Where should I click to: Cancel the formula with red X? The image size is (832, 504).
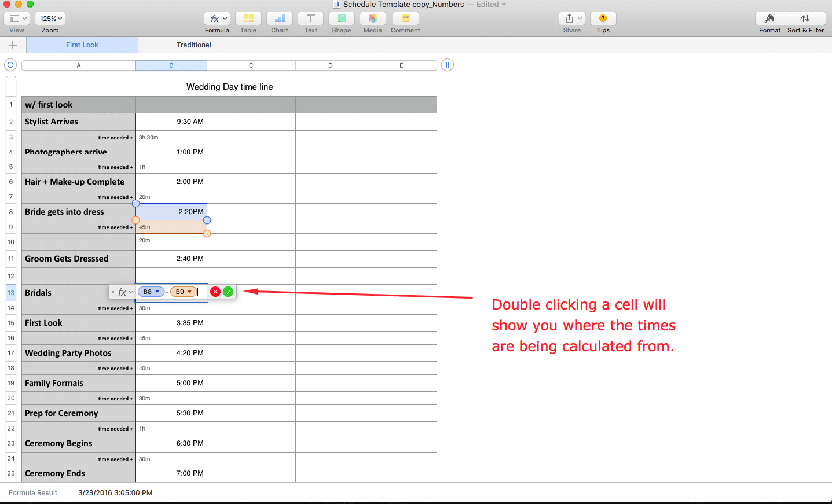coord(215,292)
